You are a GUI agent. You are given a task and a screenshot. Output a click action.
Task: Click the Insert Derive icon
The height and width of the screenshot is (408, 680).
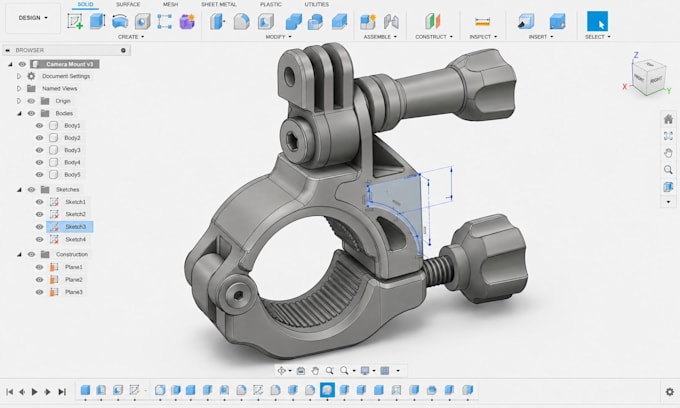(x=526, y=21)
